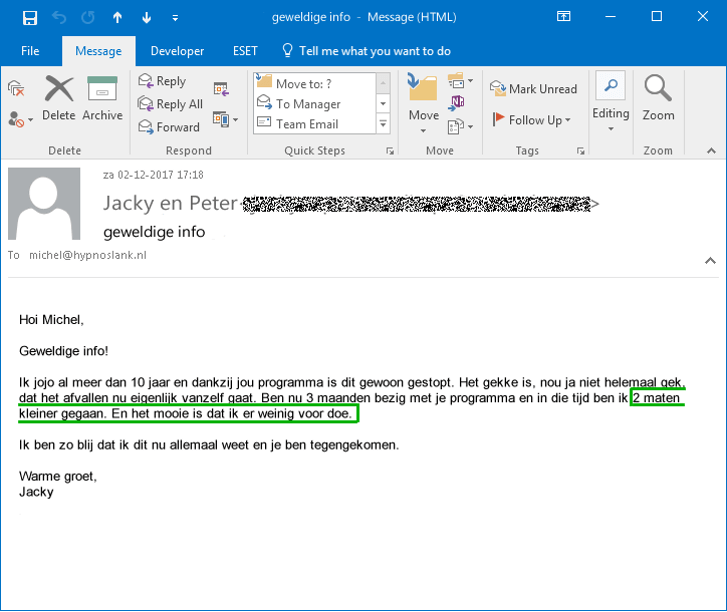Click Tell me what you want to do
The image size is (727, 612).
click(366, 51)
